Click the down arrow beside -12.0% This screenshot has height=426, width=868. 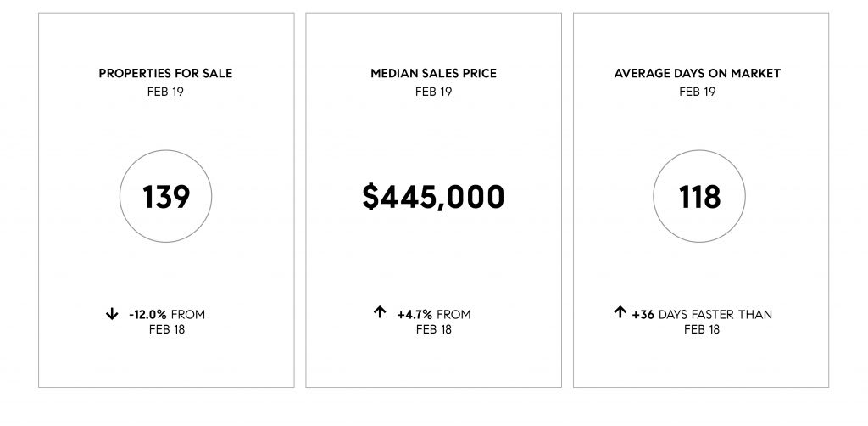click(x=112, y=315)
